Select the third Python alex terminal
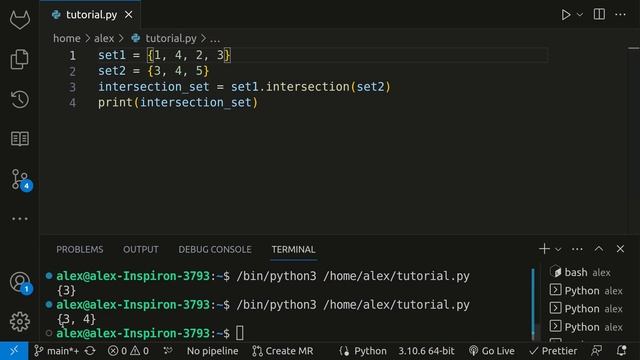Viewport: 640px width, 360px height. (586, 327)
